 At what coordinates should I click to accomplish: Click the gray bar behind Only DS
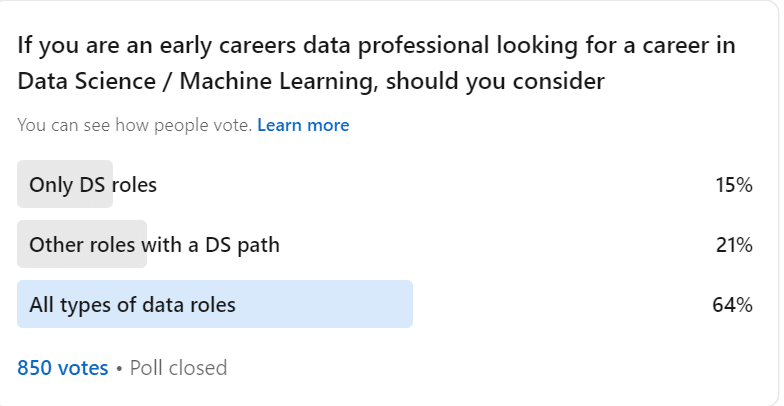tap(65, 184)
